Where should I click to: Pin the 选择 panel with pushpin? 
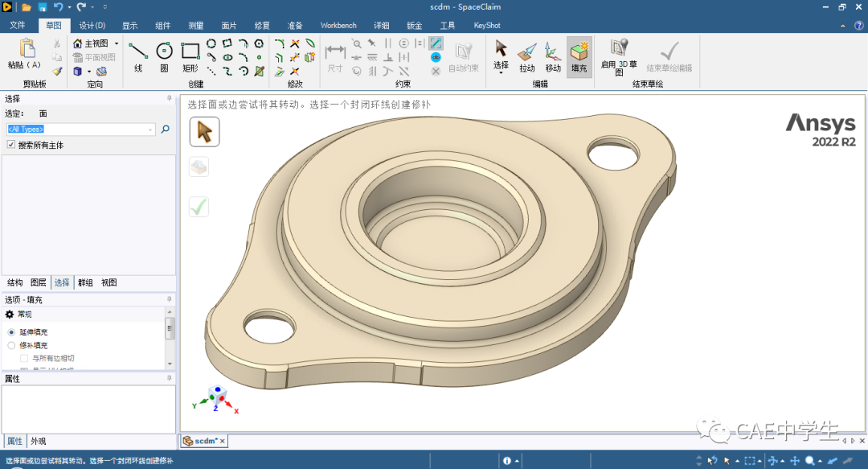[170, 98]
